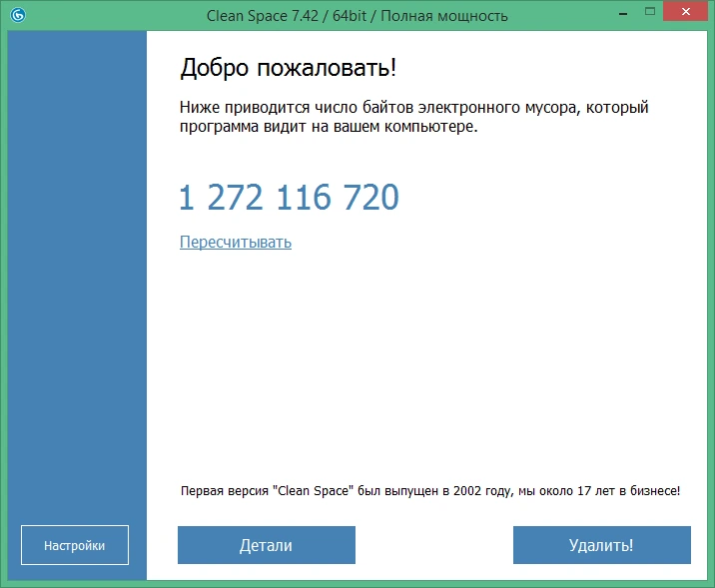Screen dimensions: 715x588
Task: Click the Пересчитывать recalculate link
Action: pos(236,242)
